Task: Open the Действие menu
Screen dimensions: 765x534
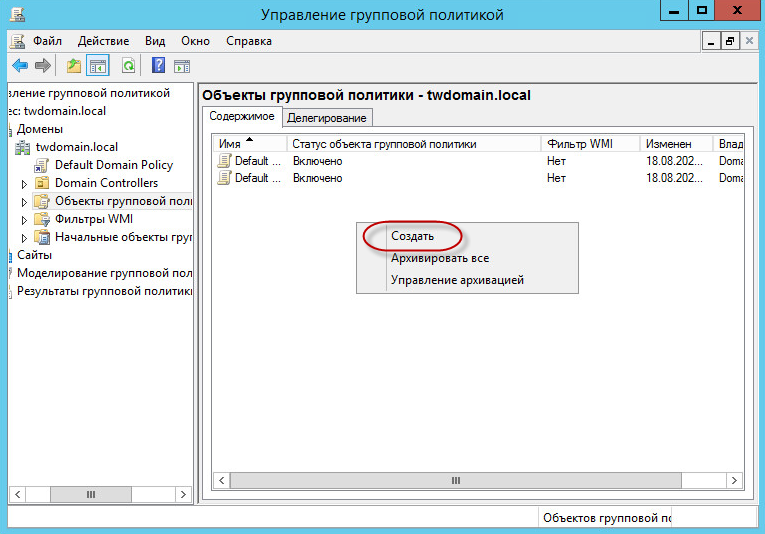Action: (x=100, y=41)
